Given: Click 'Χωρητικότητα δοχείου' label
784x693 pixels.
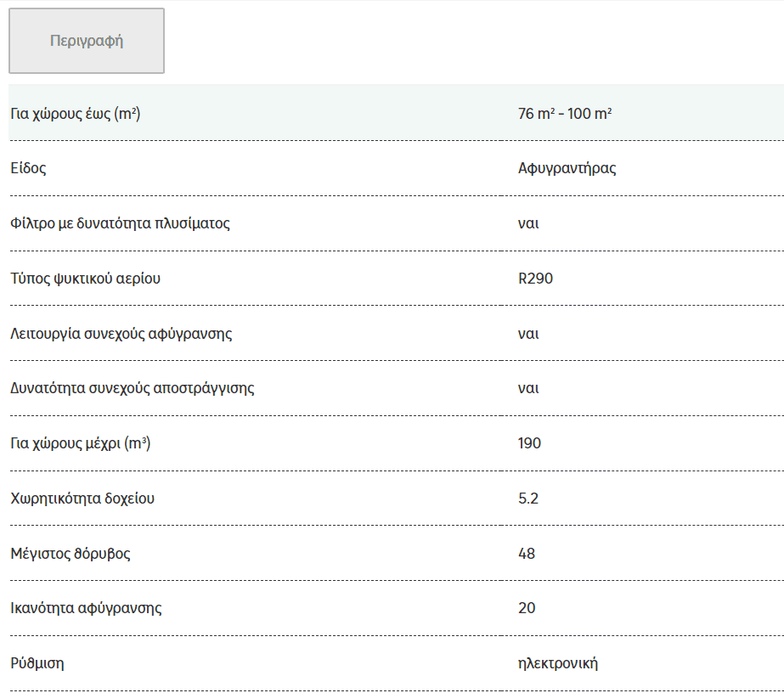Looking at the screenshot, I should 82,499.
